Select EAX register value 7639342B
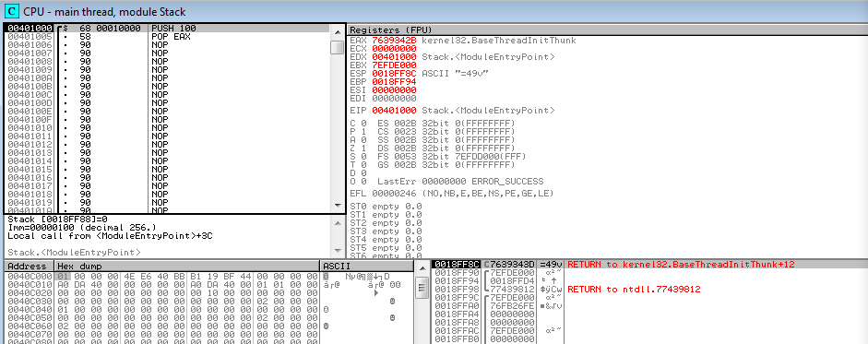 pyautogui.click(x=394, y=41)
